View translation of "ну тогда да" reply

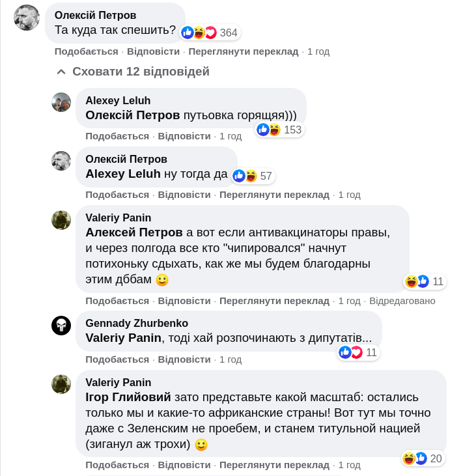click(x=274, y=195)
